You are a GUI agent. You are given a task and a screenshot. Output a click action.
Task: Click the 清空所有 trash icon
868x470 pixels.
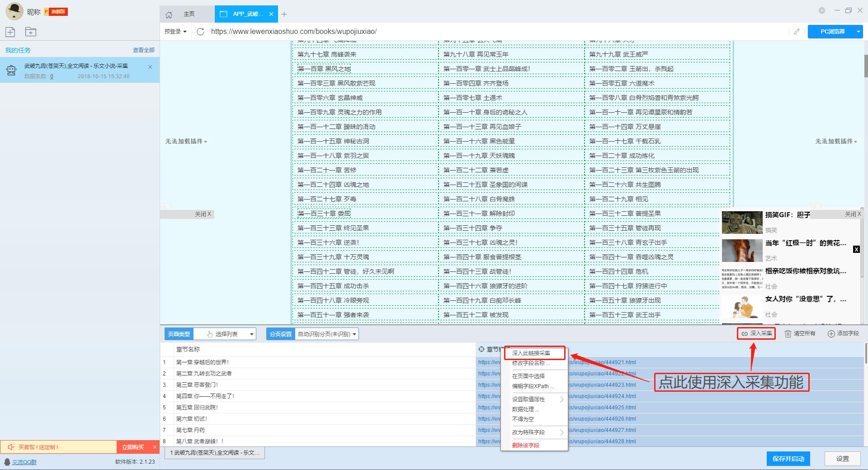pyautogui.click(x=788, y=334)
